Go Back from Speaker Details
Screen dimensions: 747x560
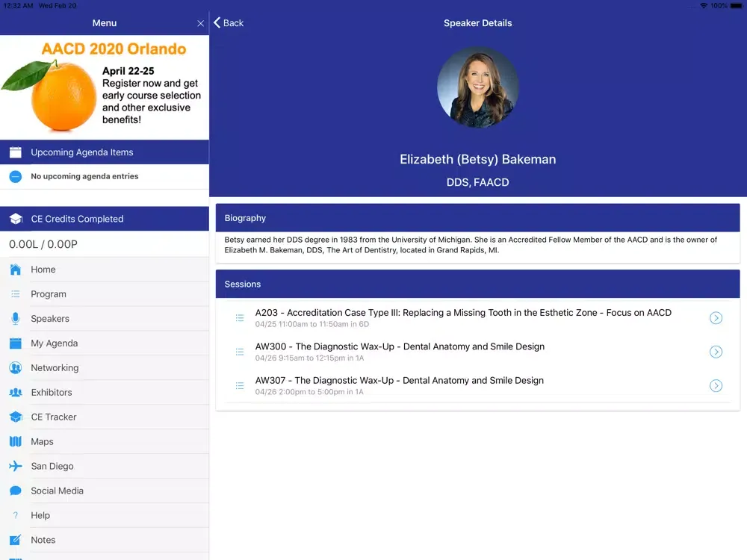click(x=229, y=23)
